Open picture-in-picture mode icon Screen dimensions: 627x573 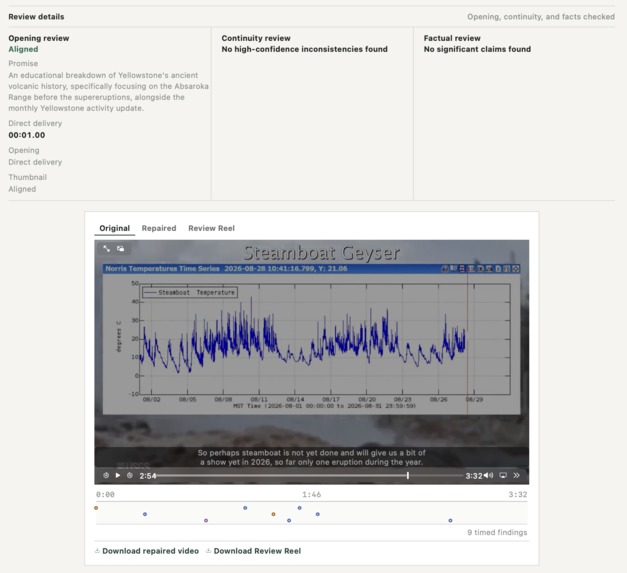120,249
